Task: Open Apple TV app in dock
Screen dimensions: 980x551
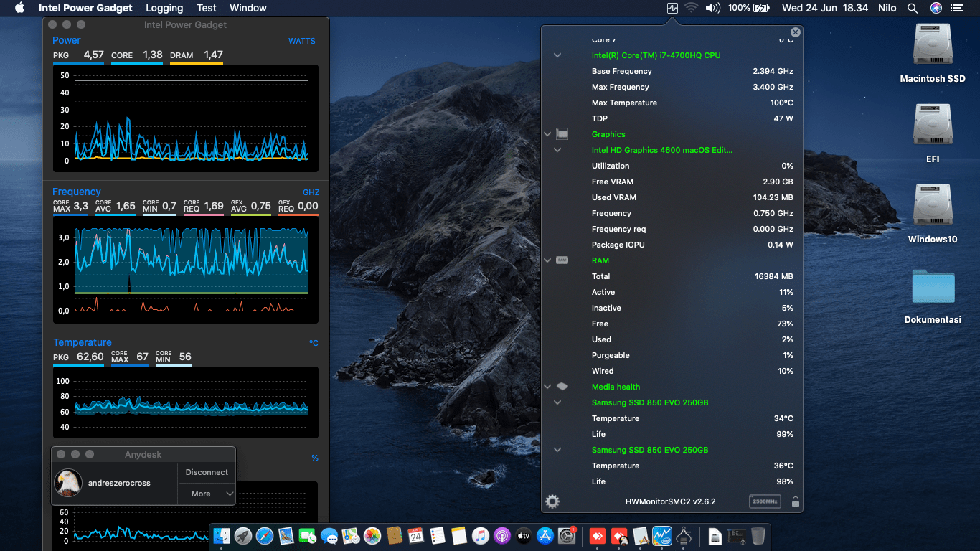Action: pyautogui.click(x=524, y=535)
